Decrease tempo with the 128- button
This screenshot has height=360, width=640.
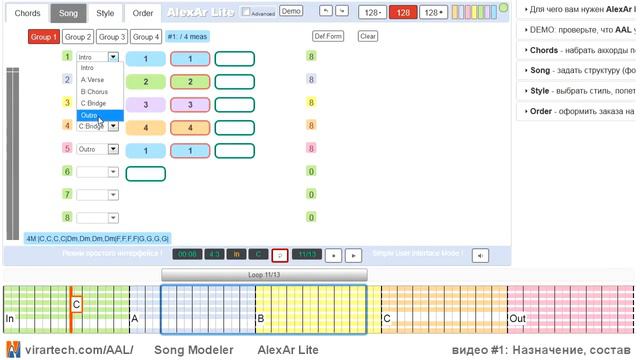tap(372, 13)
